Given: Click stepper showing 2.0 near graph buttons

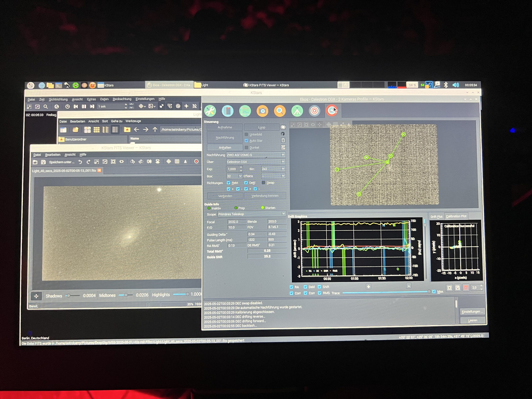Looking at the screenshot, I should 481,287.
